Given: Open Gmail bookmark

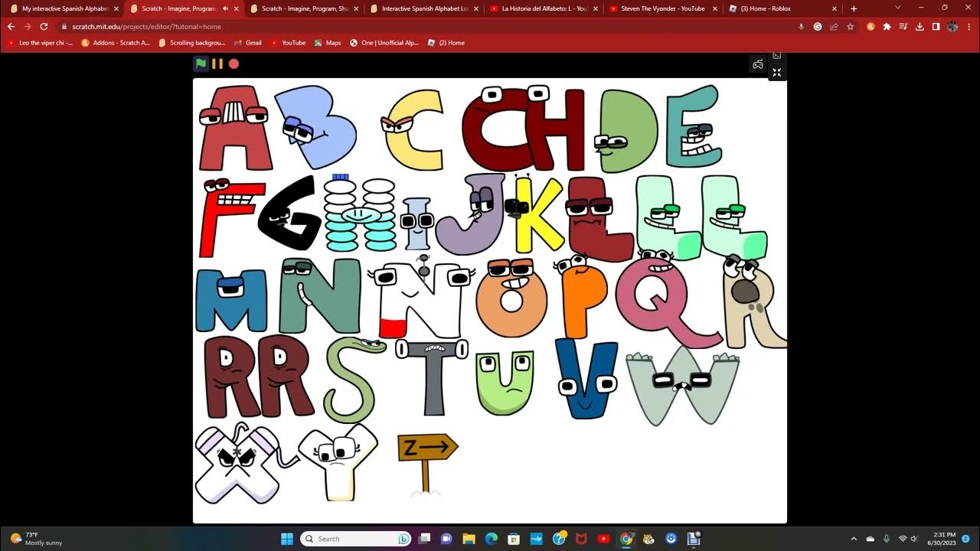Looking at the screenshot, I should pyautogui.click(x=248, y=43).
